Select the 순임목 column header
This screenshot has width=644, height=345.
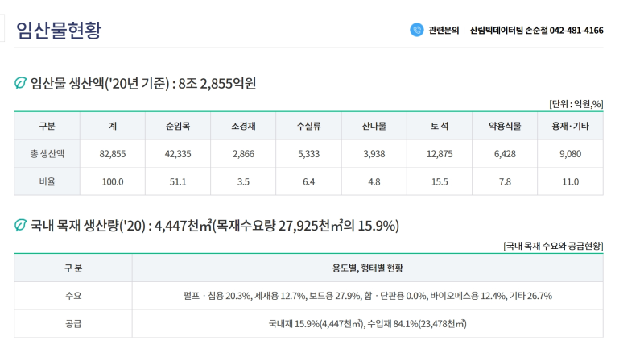coord(177,127)
